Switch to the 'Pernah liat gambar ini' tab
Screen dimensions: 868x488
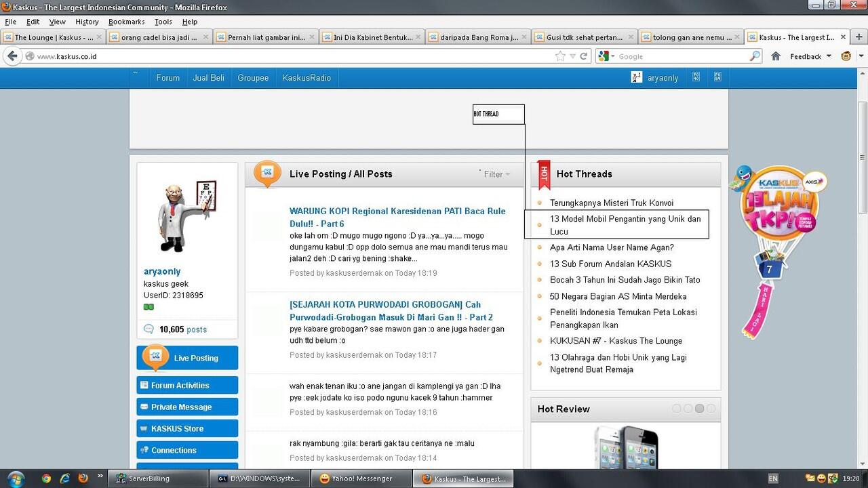[x=266, y=37]
